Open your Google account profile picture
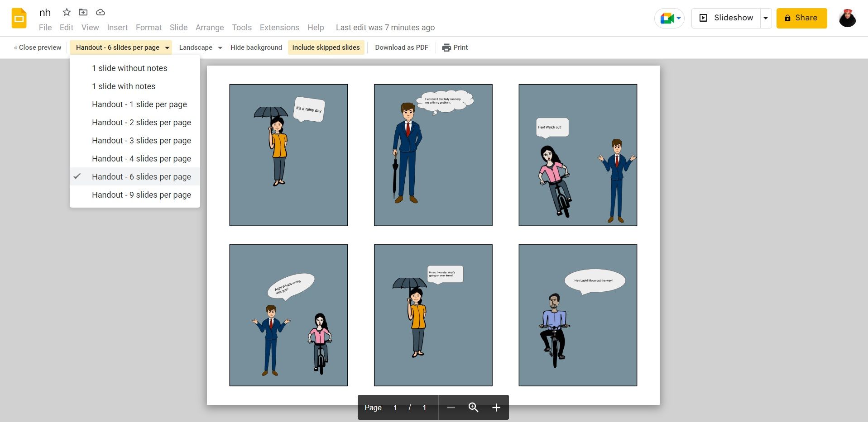 pos(847,18)
